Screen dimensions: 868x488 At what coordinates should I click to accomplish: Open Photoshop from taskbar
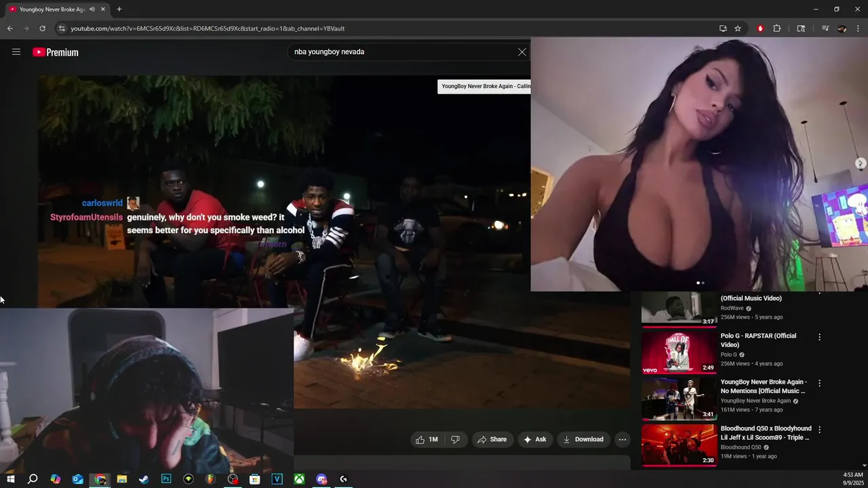pyautogui.click(x=166, y=479)
